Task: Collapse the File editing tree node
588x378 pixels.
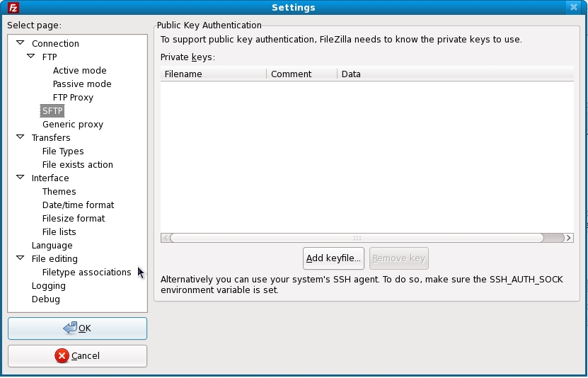Action: pyautogui.click(x=21, y=258)
